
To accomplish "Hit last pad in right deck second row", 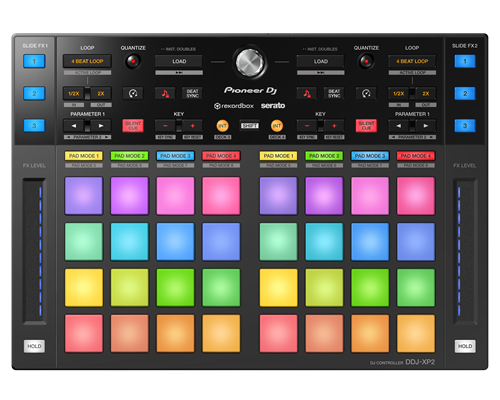I will [x=416, y=242].
